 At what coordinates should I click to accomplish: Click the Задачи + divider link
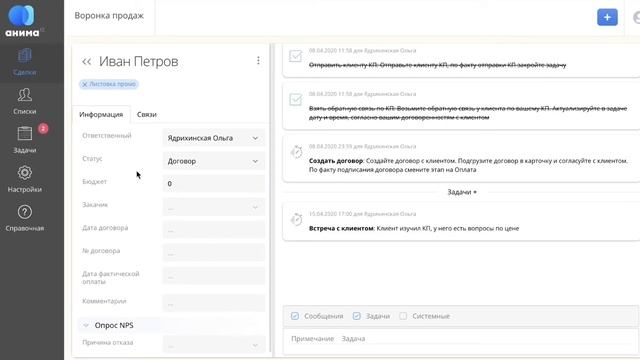pos(462,192)
